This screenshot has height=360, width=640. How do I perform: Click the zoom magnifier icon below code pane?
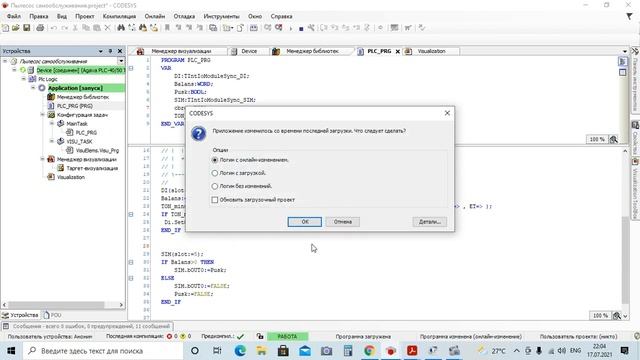pyautogui.click(x=617, y=316)
